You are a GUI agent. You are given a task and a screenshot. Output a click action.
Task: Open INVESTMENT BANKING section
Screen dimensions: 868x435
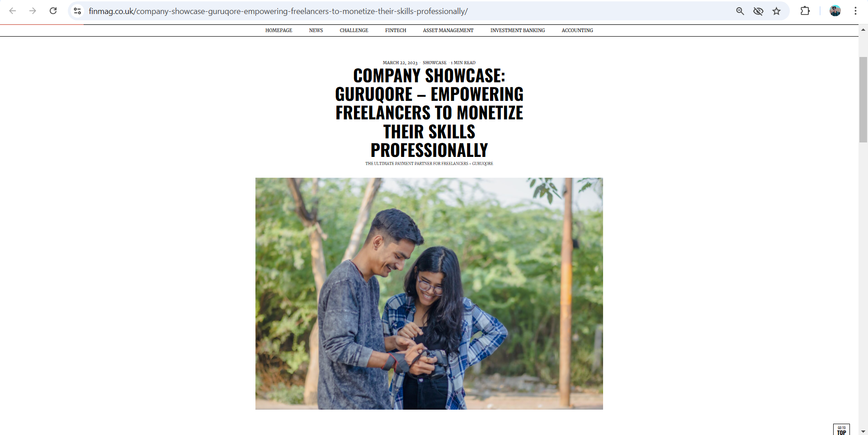(x=518, y=30)
